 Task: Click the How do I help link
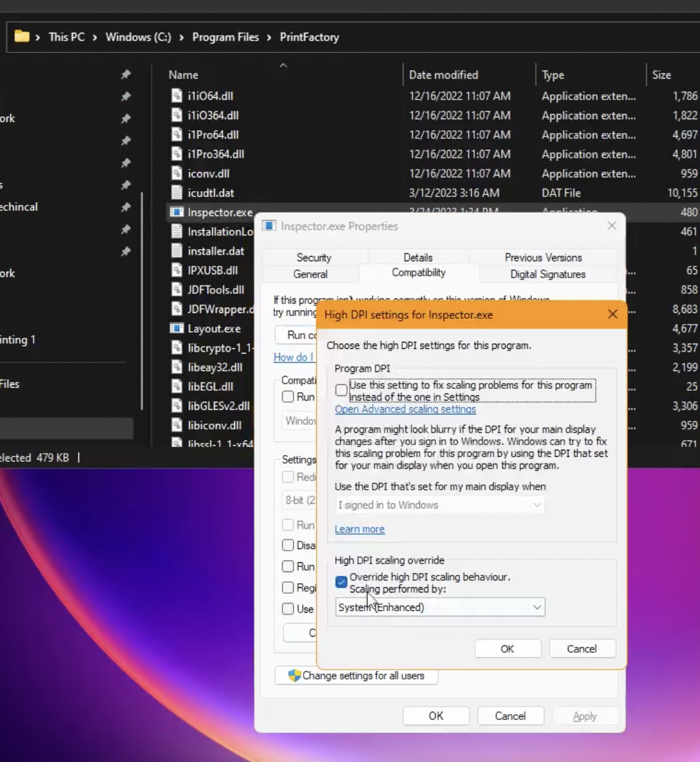tap(293, 357)
